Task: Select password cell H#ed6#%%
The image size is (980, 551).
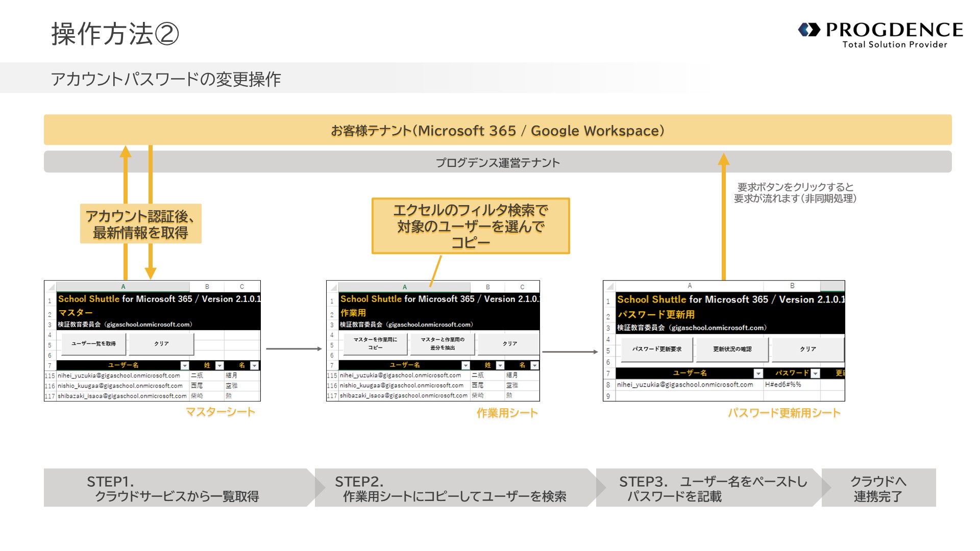Action: click(792, 385)
